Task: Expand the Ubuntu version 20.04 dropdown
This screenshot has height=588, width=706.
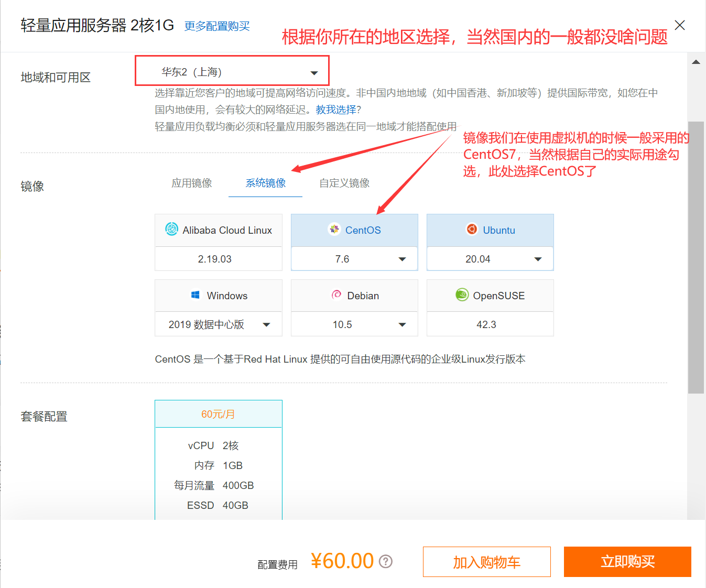Action: pos(490,259)
